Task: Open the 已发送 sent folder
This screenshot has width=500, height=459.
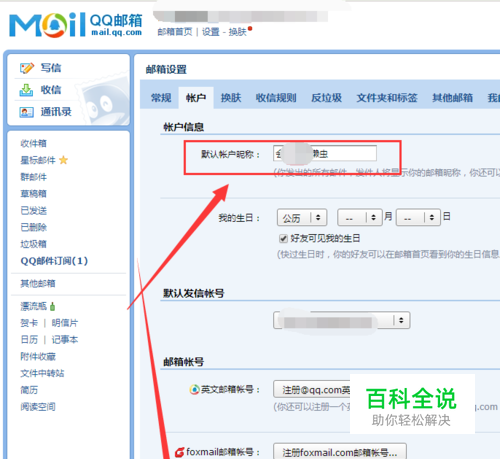Action: pos(34,211)
